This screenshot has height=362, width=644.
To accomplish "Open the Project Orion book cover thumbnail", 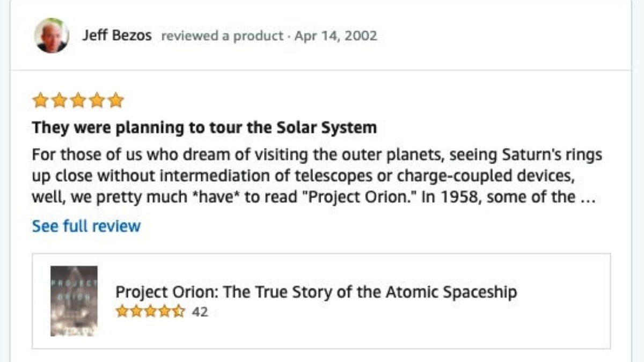I will 74,301.
